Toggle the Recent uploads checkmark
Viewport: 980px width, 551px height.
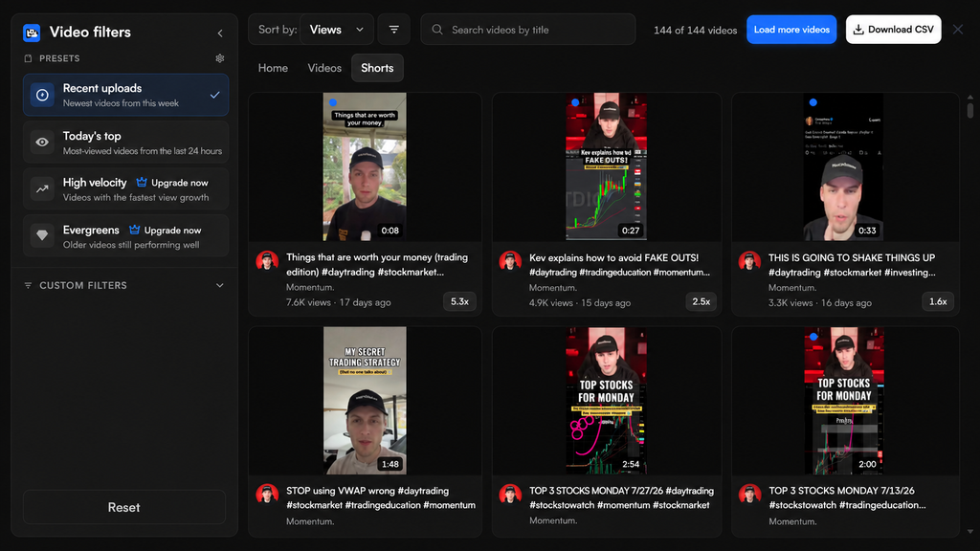coord(215,95)
